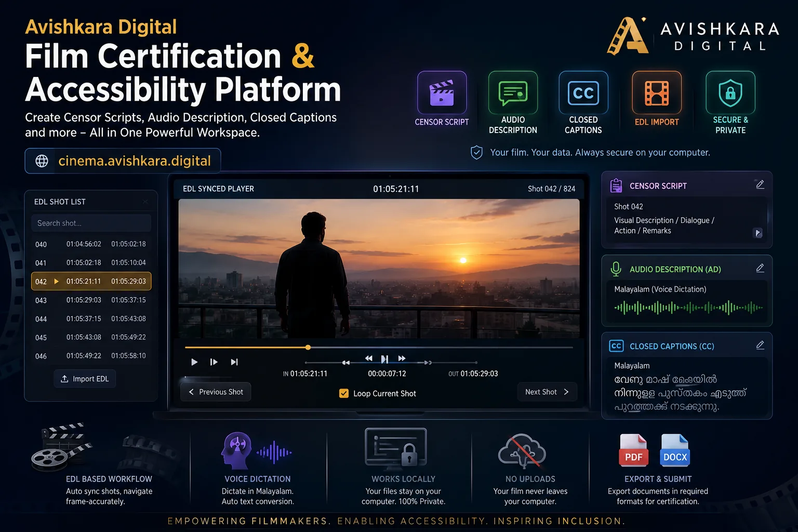Viewport: 798px width, 532px height.
Task: Close the EDL Shot List panel
Action: click(145, 202)
